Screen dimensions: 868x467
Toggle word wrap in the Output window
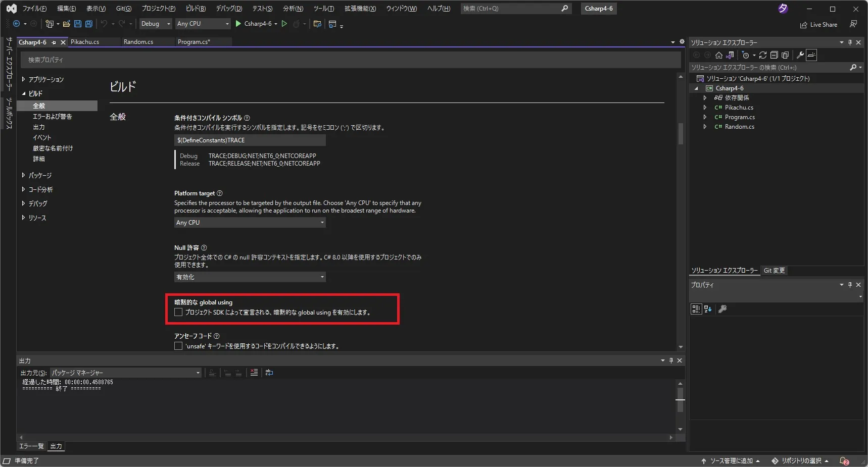click(x=269, y=373)
